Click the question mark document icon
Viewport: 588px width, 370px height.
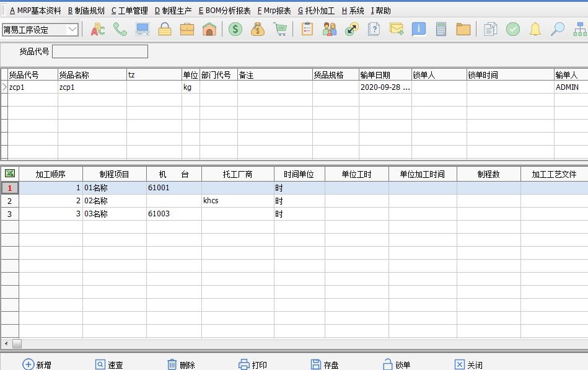click(x=374, y=29)
